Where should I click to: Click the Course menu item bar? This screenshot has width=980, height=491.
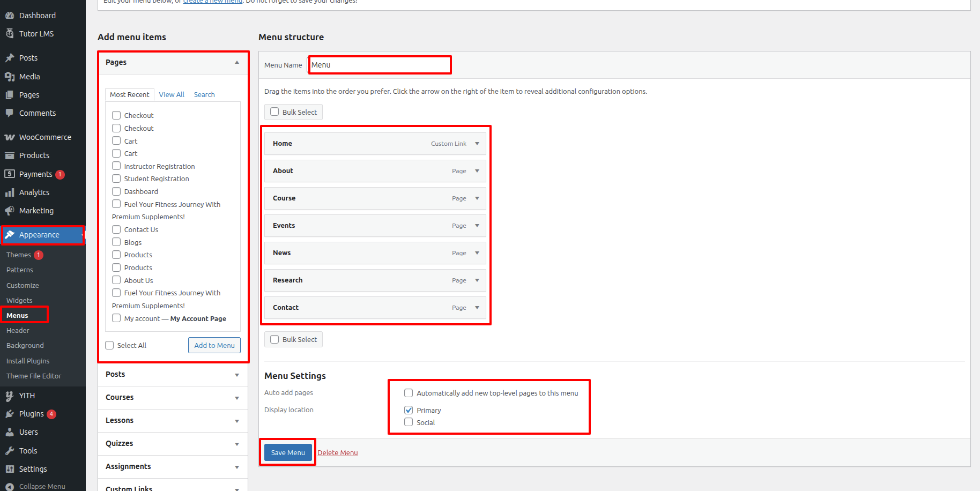click(375, 198)
